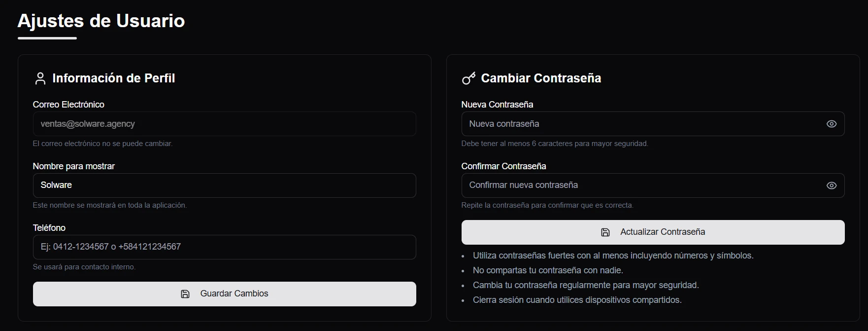Click the key icon beside Cambiar Contraseña
The width and height of the screenshot is (868, 331).
(468, 78)
